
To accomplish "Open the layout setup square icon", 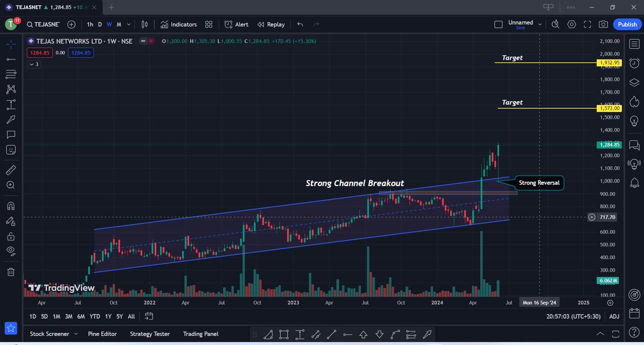I will click(x=499, y=24).
